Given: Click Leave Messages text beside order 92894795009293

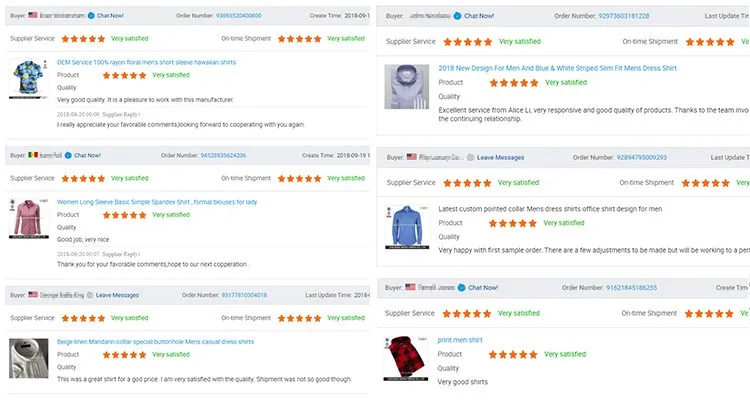Looking at the screenshot, I should tap(500, 157).
